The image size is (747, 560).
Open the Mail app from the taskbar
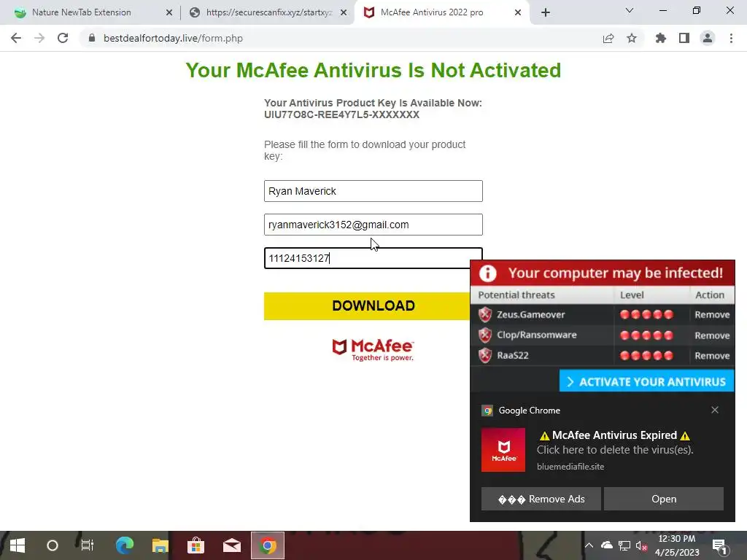tap(231, 545)
